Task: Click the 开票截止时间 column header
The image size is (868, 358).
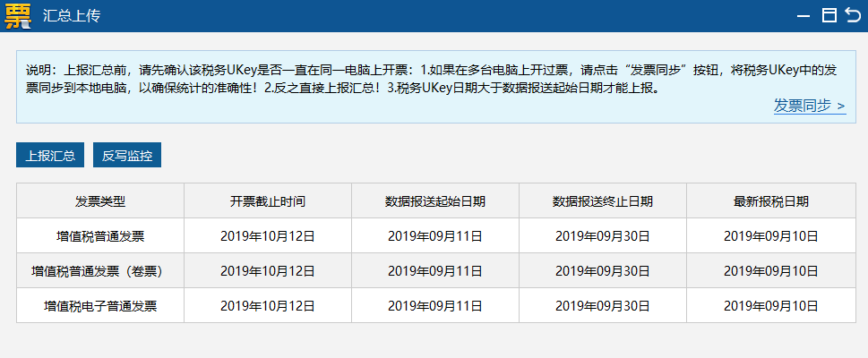Action: click(x=267, y=201)
